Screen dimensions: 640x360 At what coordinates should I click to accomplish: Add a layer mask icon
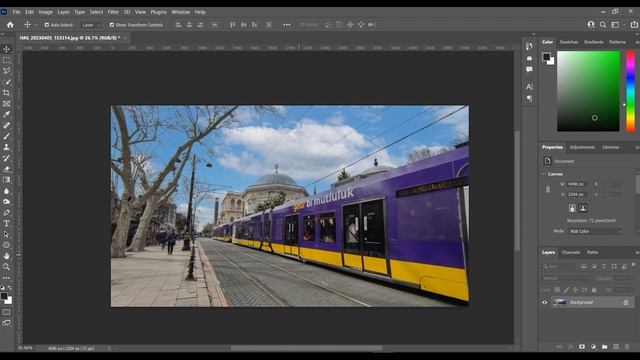click(x=582, y=347)
